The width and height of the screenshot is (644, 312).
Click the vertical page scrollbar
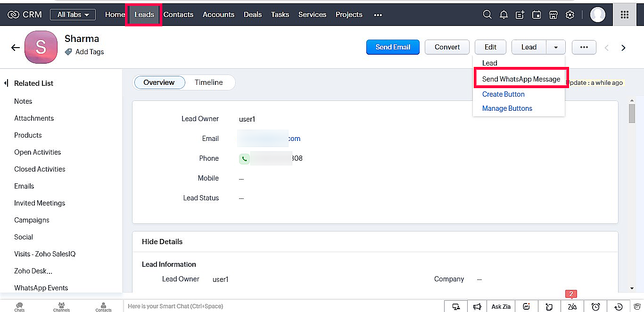632,113
